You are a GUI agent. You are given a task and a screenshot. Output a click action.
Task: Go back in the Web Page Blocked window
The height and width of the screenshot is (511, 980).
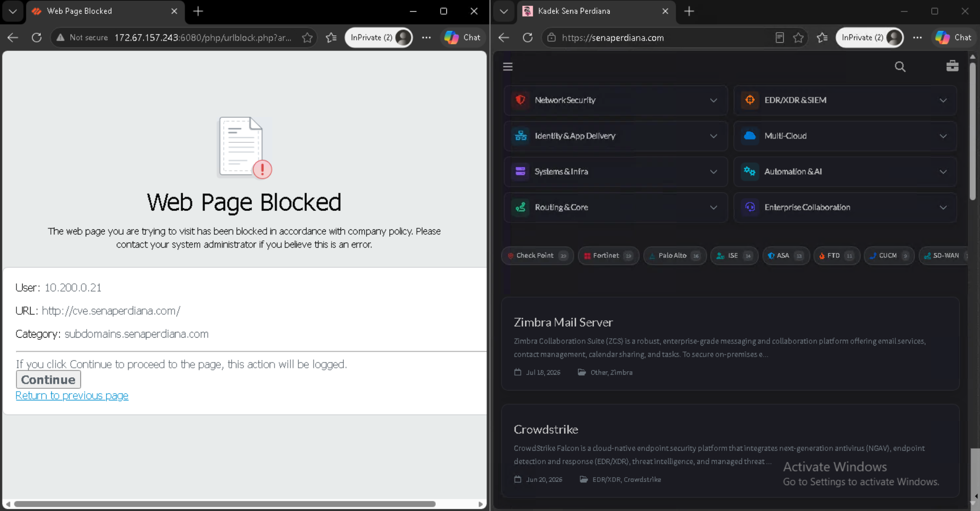13,38
